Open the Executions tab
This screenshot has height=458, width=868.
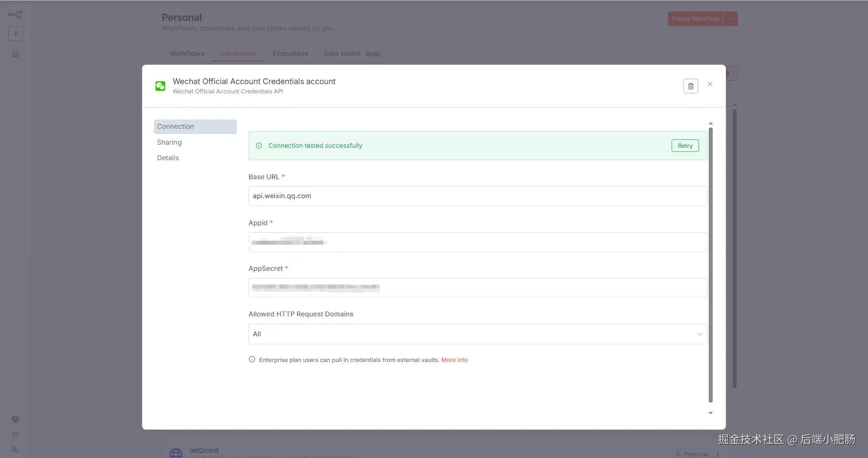point(290,54)
